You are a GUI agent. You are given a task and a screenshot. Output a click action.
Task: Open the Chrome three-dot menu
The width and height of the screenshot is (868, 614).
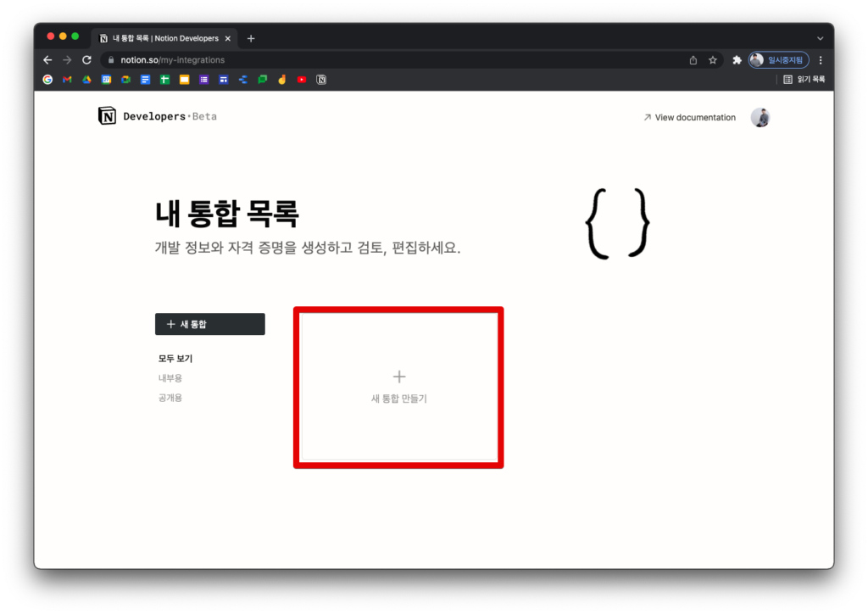click(821, 60)
